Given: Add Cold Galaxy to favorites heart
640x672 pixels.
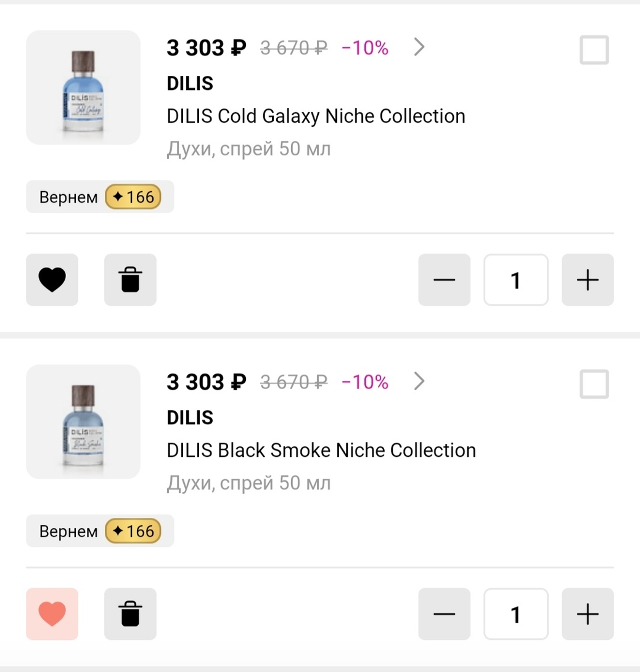Looking at the screenshot, I should [x=52, y=280].
